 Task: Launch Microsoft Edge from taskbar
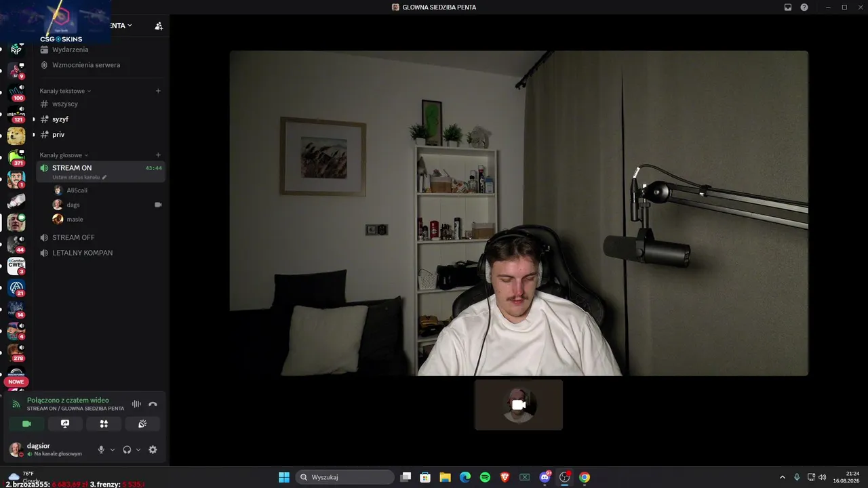coord(465,477)
